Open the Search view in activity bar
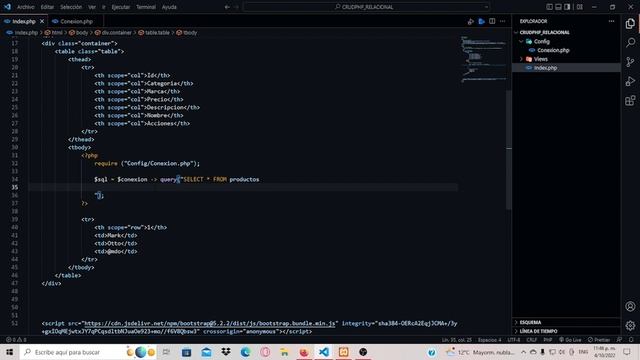640x360 pixels. [x=630, y=43]
